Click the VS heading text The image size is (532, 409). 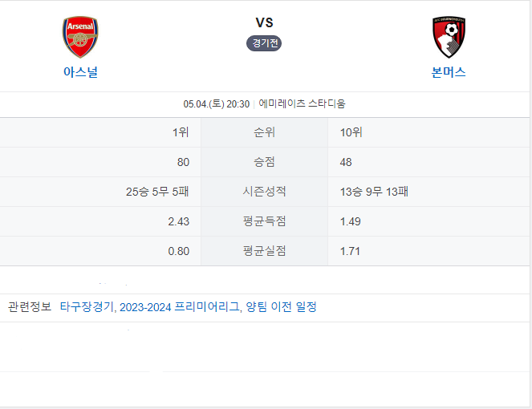click(x=264, y=22)
